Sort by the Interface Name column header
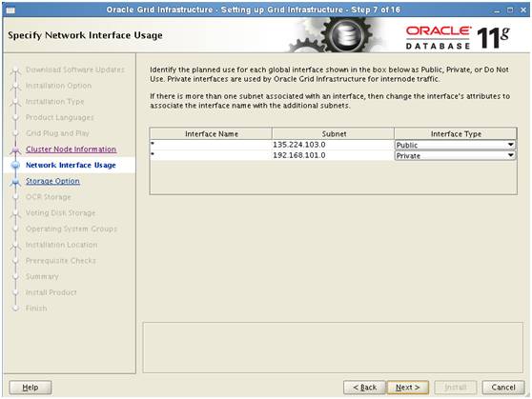Viewport: 532px width, 399px height. click(x=211, y=134)
